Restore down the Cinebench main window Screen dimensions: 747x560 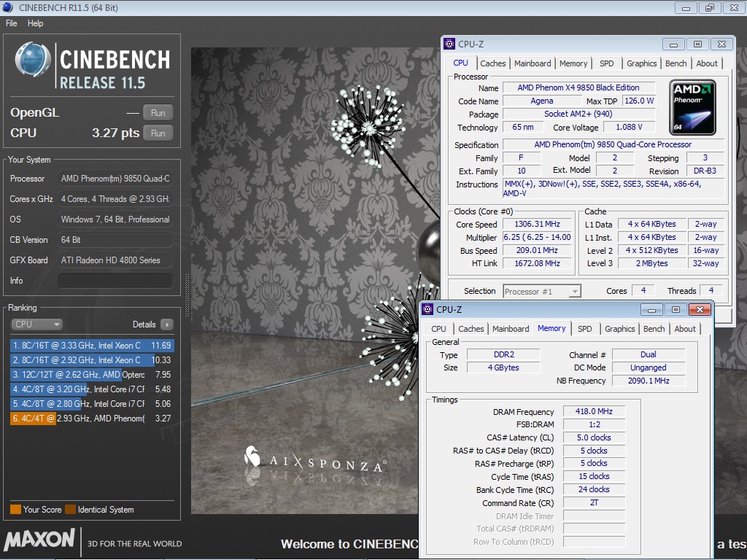click(x=710, y=7)
